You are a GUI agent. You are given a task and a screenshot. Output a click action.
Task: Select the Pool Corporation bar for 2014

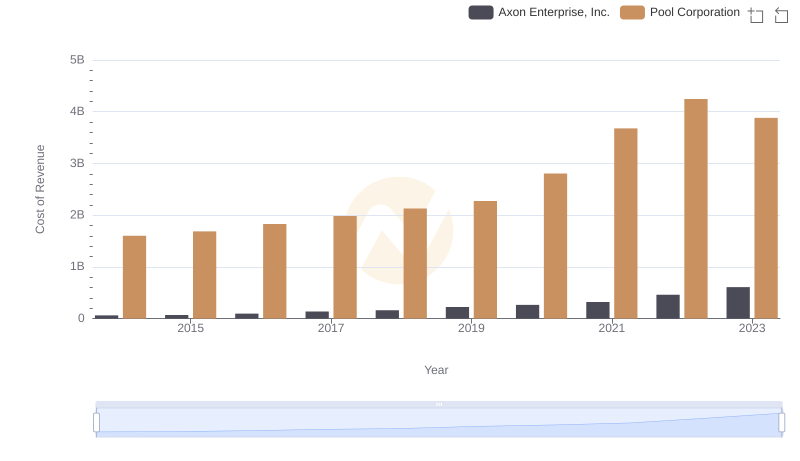[x=134, y=277]
